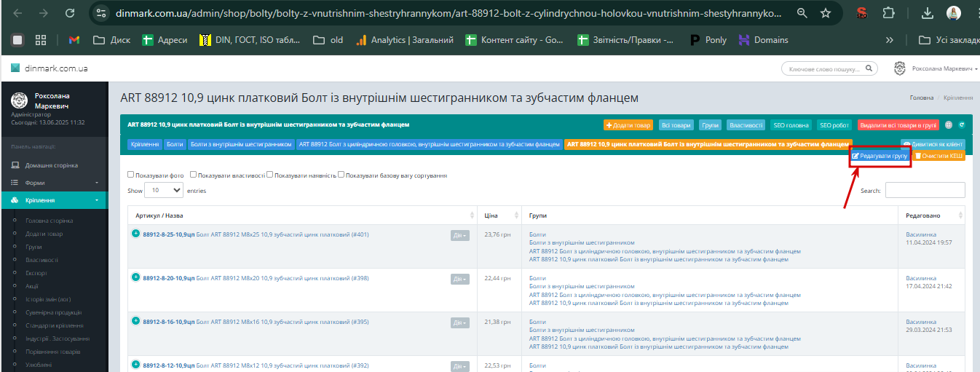The width and height of the screenshot is (980, 372).
Task: Enable the Показувати наявність checkbox
Action: click(x=269, y=175)
